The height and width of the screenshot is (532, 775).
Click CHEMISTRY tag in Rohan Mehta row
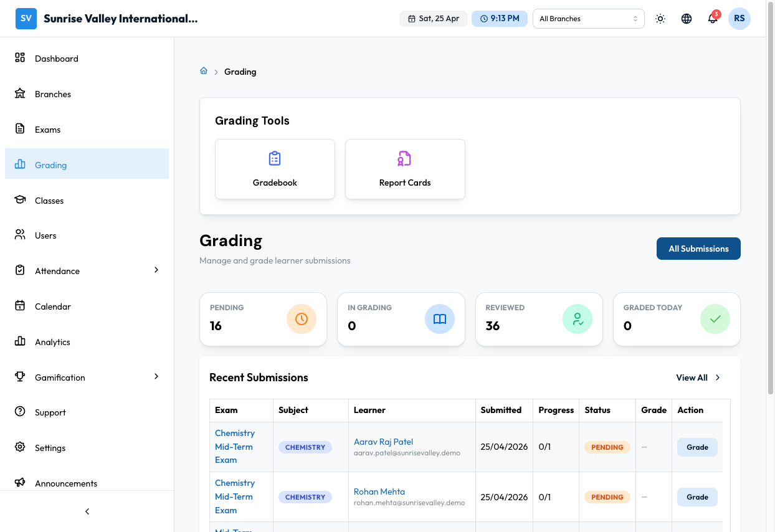(x=305, y=497)
